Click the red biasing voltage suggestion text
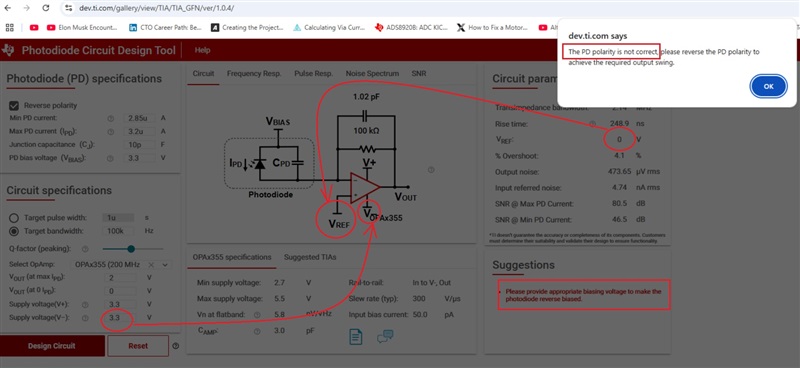Image resolution: width=800 pixels, height=368 pixels. (x=583, y=295)
